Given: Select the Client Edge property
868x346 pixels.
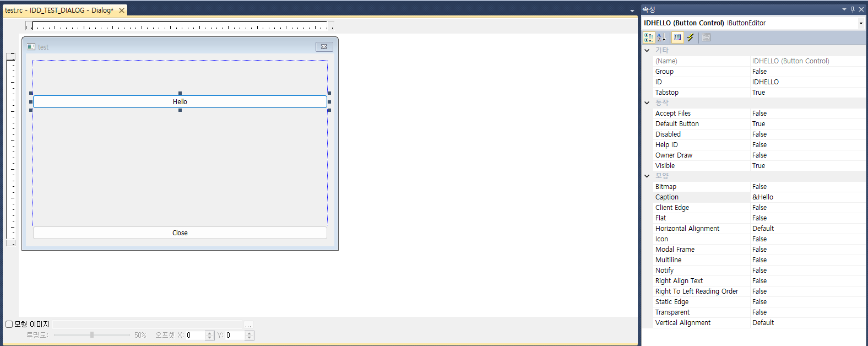Looking at the screenshot, I should (x=759, y=208).
